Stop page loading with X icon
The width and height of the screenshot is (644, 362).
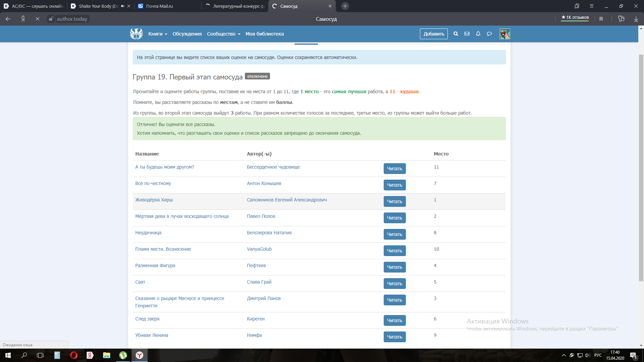(x=38, y=19)
